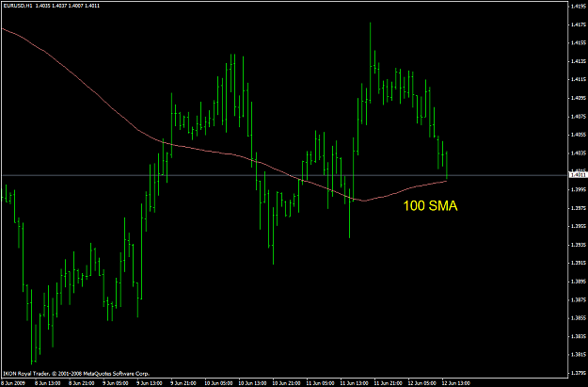The height and width of the screenshot is (387, 588).
Task: Click the 9 Jun 05:00 time label
Action: click(x=115, y=383)
